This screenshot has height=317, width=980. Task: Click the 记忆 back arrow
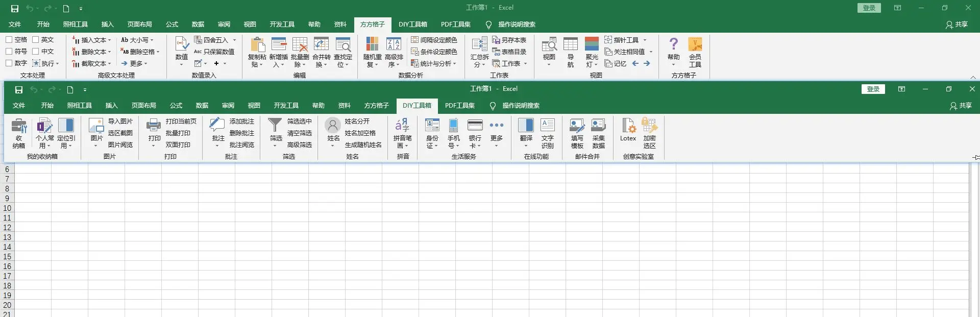635,63
